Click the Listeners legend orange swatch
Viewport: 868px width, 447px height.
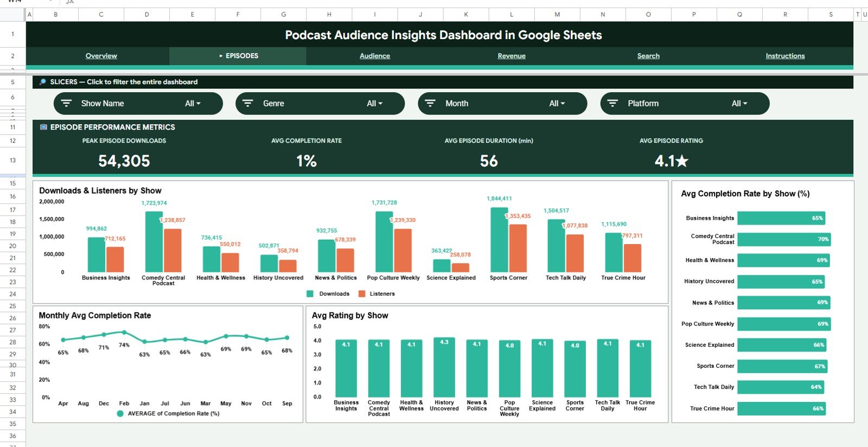362,293
